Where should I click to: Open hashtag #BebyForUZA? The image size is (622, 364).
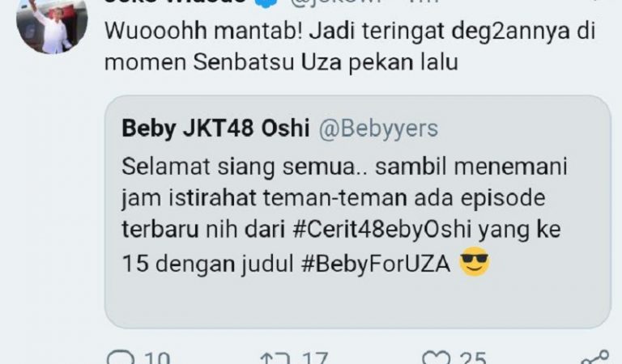376,264
